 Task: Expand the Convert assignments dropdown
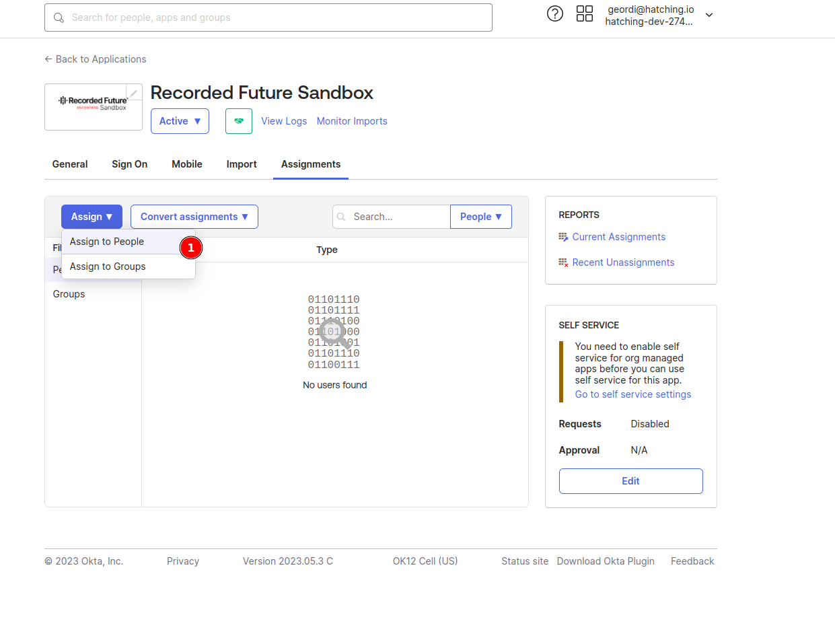[x=194, y=217]
